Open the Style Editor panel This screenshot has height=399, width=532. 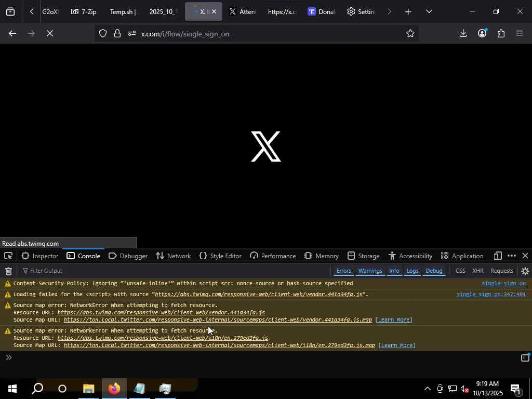[220, 256]
